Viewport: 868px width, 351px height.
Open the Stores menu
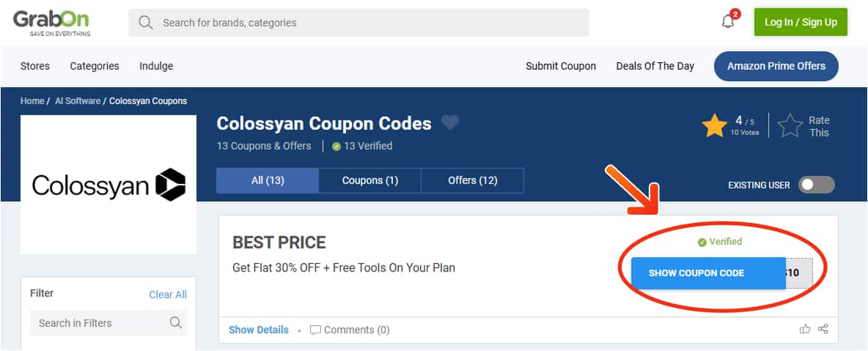[x=35, y=66]
